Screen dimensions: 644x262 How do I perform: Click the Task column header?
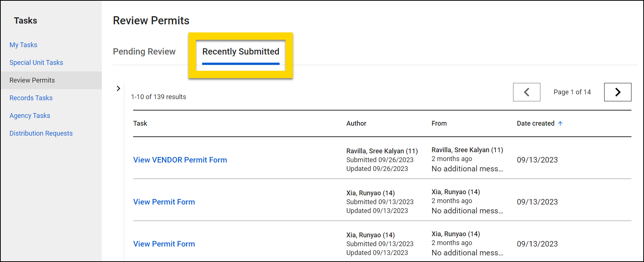click(x=140, y=123)
